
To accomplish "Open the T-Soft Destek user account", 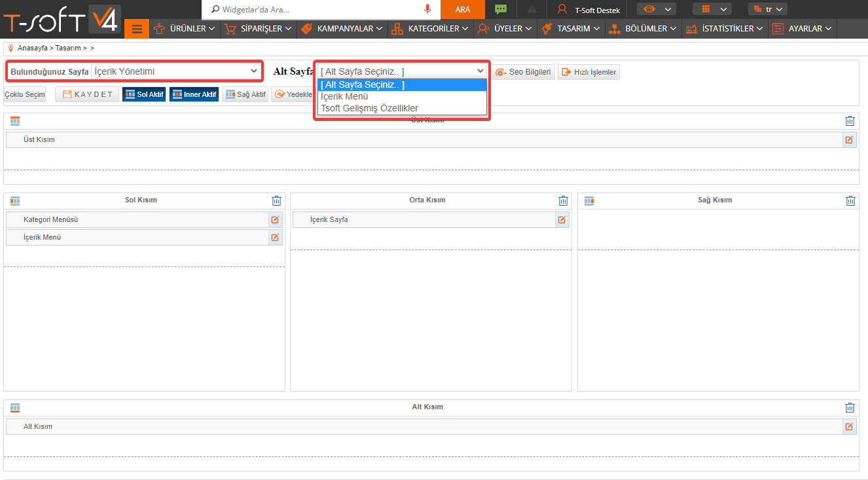I will [588, 10].
